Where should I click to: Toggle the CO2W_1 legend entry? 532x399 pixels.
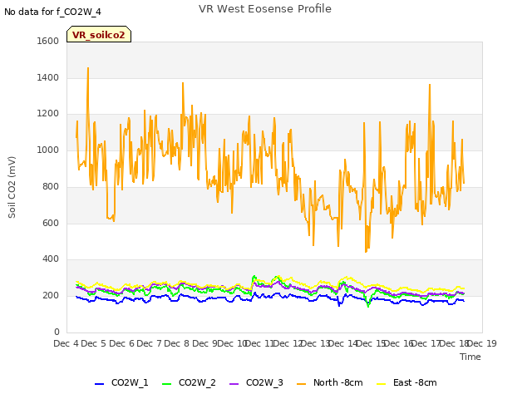click(121, 382)
